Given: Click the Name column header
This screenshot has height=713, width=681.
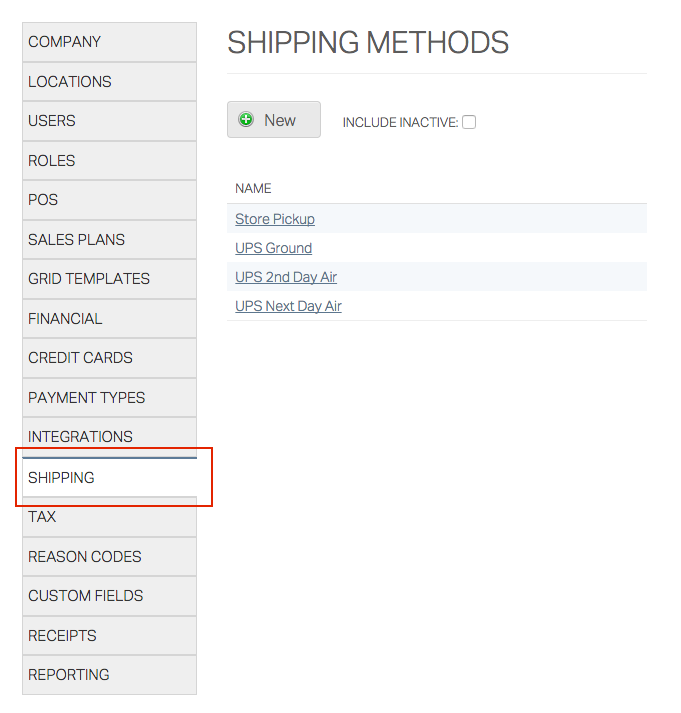Looking at the screenshot, I should [253, 188].
